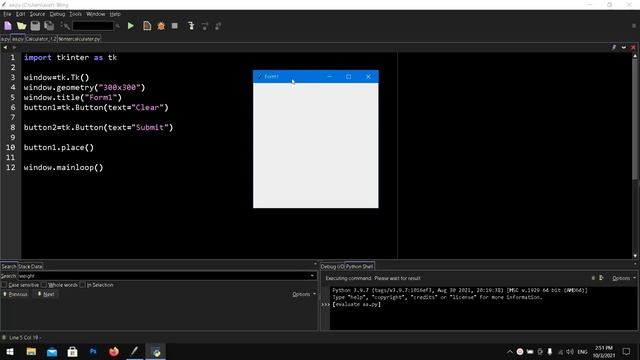
Task: Show hidden system tray icons with the chevron
Action: (510, 351)
